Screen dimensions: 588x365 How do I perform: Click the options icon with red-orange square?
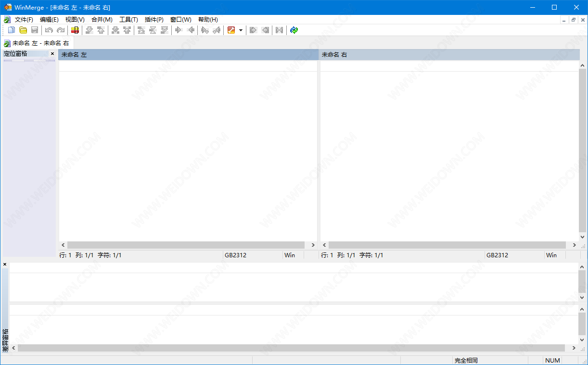point(231,30)
